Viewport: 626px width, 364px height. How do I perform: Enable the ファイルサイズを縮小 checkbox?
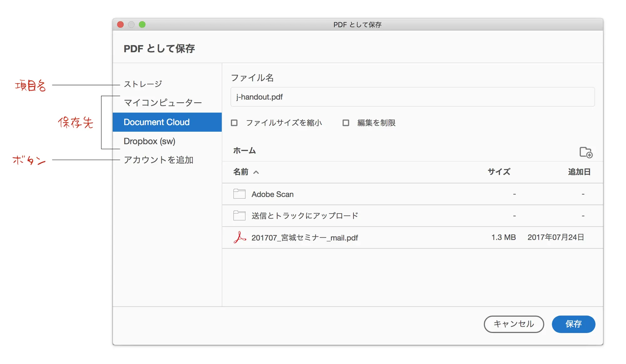pos(234,123)
